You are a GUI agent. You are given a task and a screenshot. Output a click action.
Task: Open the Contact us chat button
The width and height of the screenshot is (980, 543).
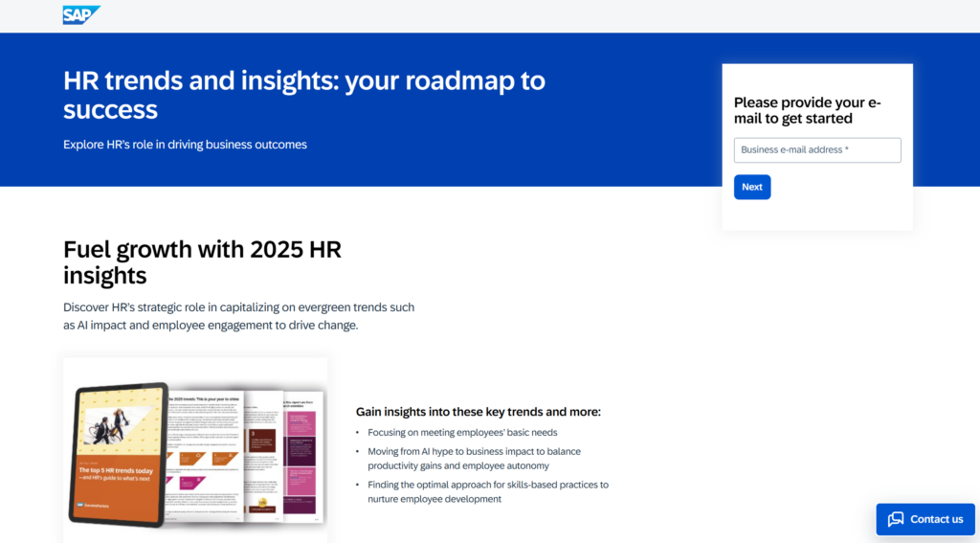coord(925,519)
